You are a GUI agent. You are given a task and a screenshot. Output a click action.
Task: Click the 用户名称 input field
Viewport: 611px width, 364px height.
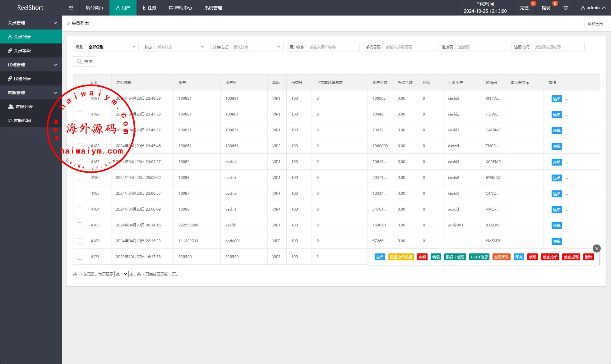click(x=333, y=47)
